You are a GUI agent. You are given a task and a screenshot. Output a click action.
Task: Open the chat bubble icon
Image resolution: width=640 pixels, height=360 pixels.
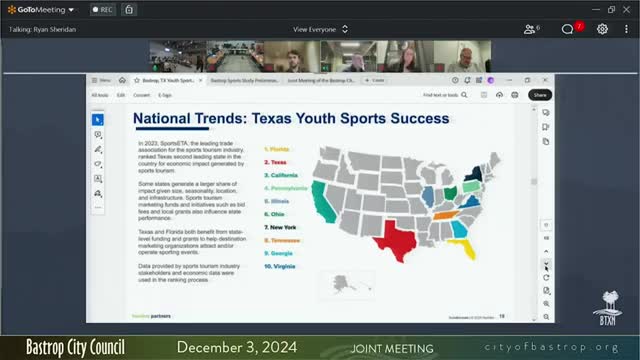(568, 29)
